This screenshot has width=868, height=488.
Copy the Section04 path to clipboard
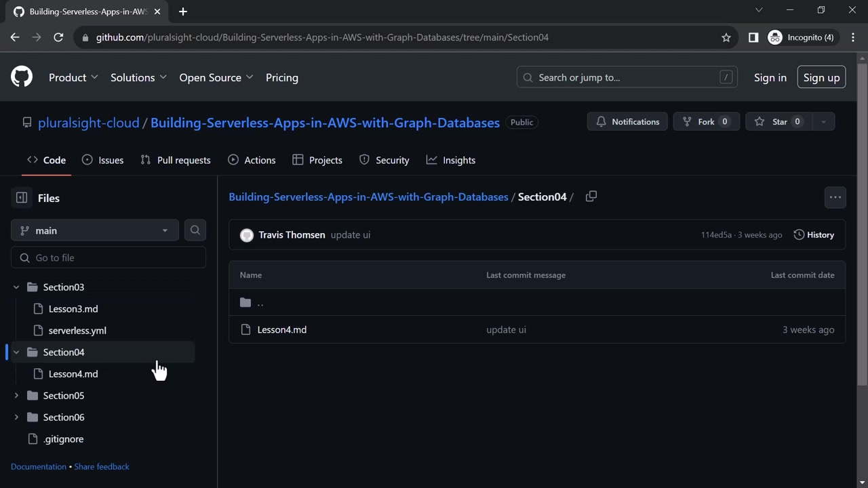[591, 197]
